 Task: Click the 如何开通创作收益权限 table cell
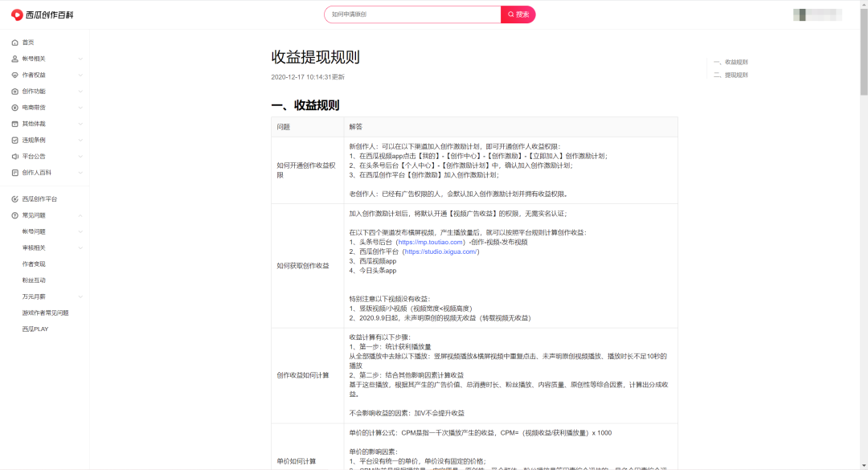pos(307,170)
